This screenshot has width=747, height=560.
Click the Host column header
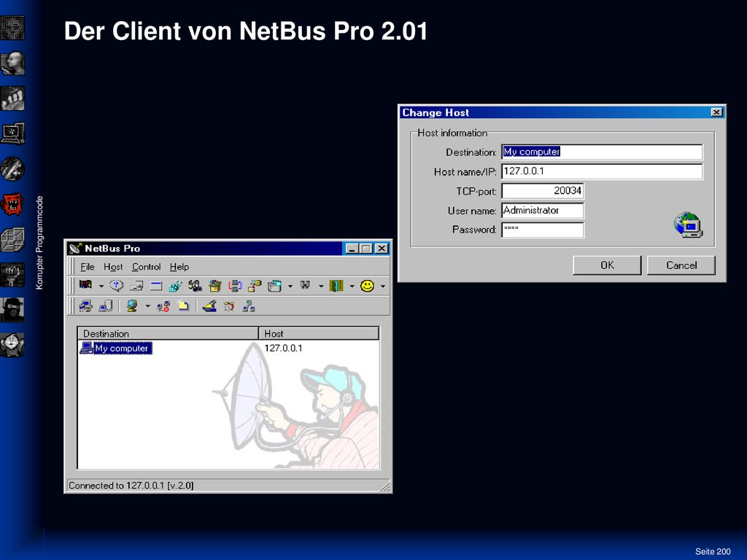click(319, 333)
